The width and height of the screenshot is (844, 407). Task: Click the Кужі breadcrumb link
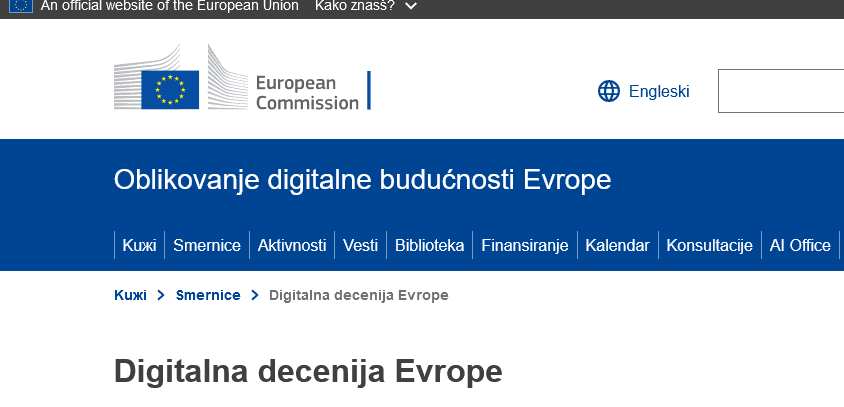tap(130, 295)
